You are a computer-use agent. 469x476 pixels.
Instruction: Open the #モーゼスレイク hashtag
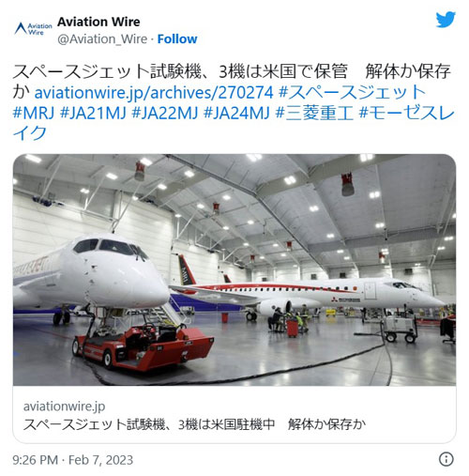click(x=407, y=113)
